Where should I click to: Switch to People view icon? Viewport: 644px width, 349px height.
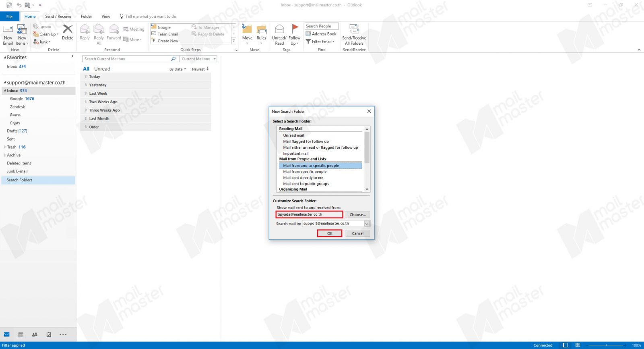[35, 334]
